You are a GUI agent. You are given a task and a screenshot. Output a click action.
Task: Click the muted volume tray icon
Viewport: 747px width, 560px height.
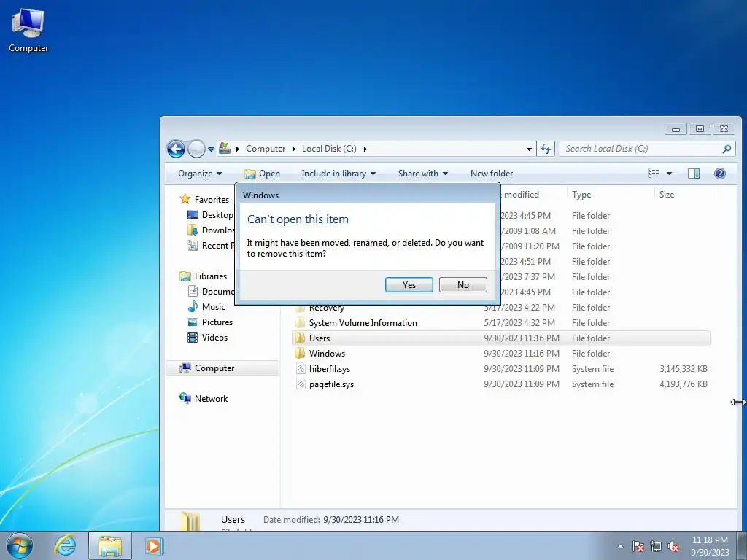coord(673,546)
